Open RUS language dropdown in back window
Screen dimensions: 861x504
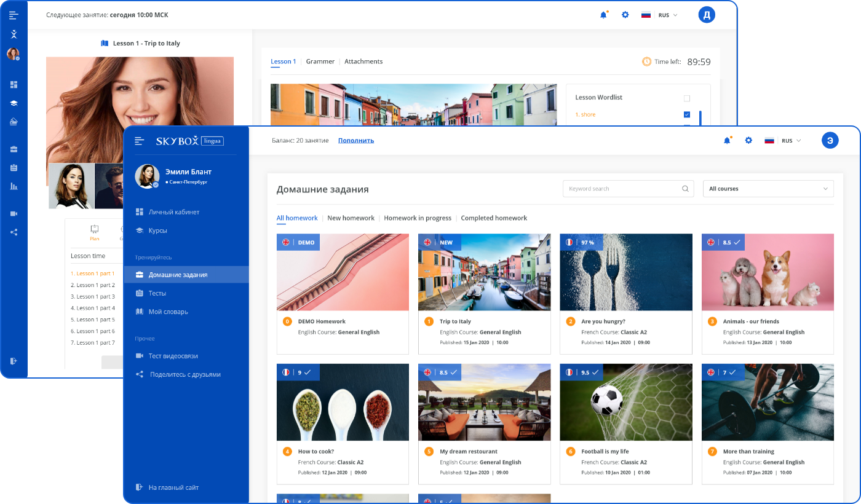659,15
